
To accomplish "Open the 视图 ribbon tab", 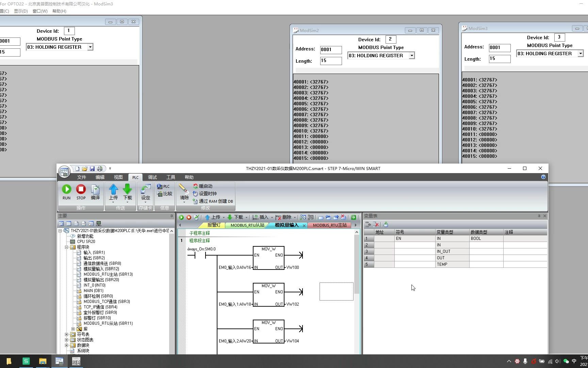I will click(118, 177).
